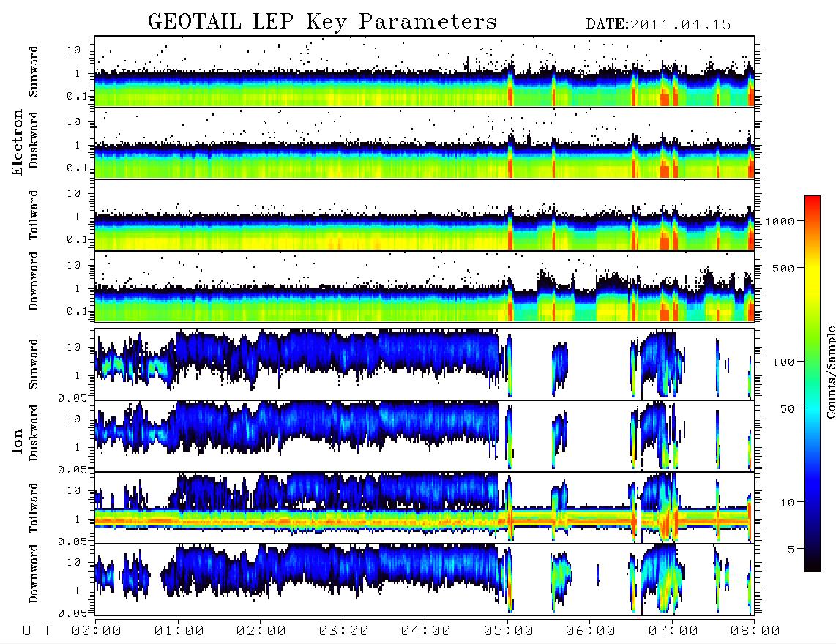Select the Ion "Duskward" panel label
Image resolution: width=836 pixels, height=644 pixels.
[34, 433]
